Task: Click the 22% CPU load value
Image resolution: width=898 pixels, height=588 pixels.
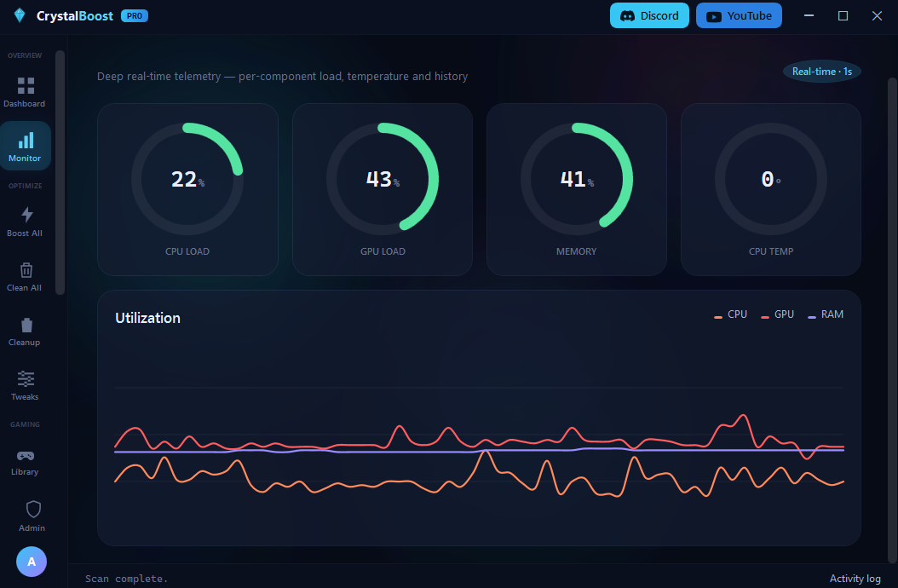Action: (x=187, y=179)
